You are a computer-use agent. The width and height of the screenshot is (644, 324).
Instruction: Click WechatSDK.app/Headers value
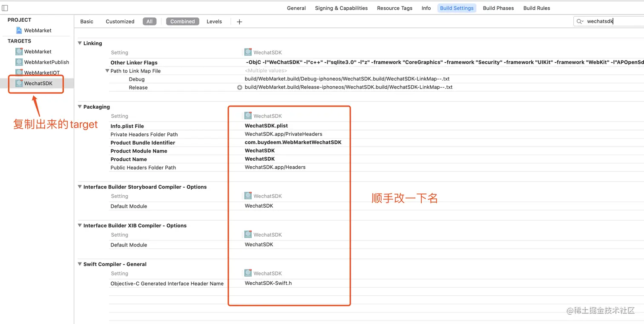coord(275,167)
